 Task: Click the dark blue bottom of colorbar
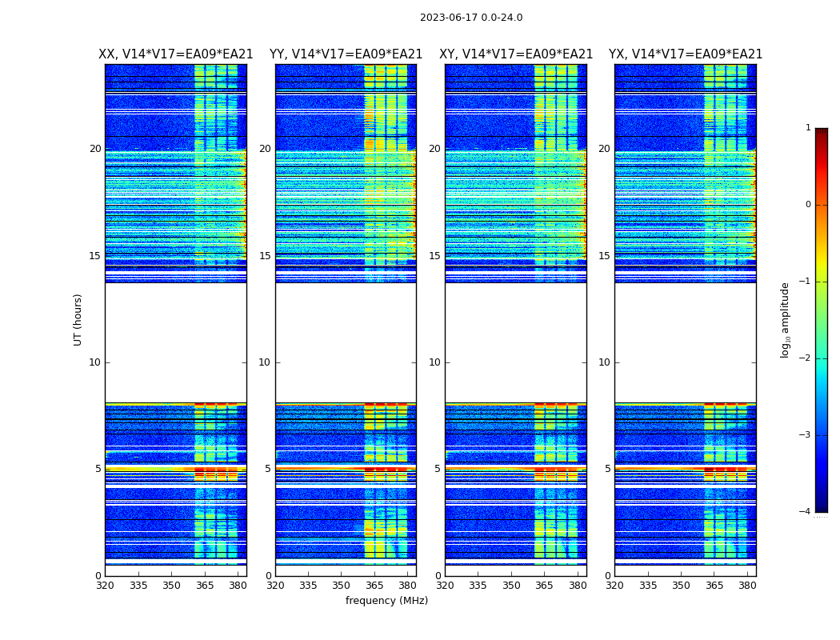pos(821,504)
